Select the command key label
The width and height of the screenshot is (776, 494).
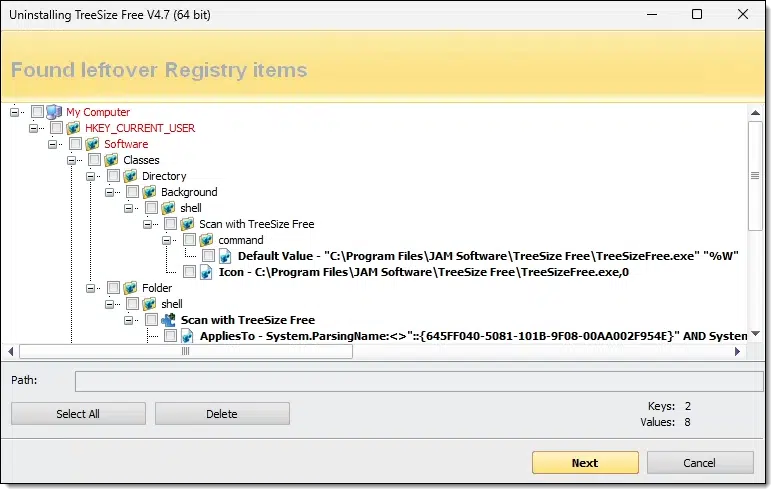tap(241, 240)
